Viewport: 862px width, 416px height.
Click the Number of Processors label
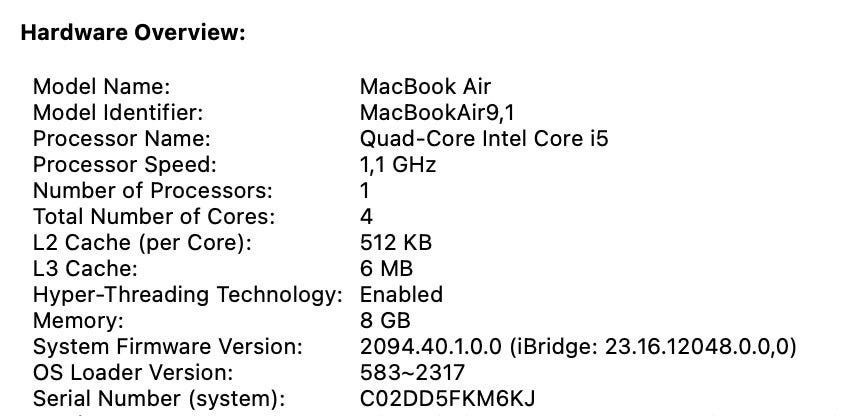152,191
